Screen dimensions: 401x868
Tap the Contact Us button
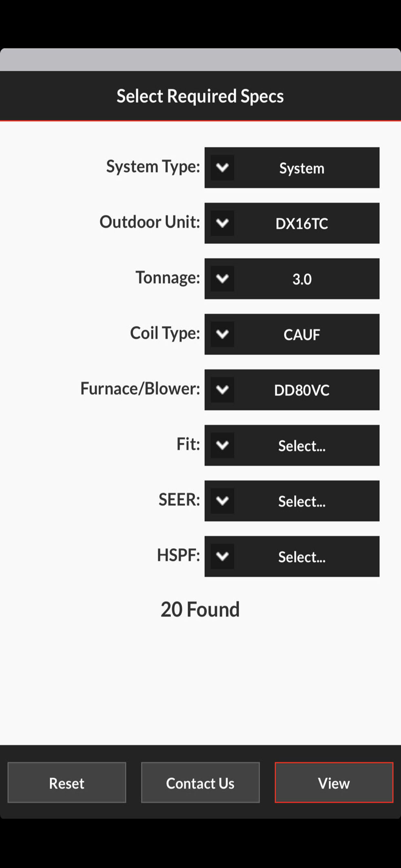200,783
